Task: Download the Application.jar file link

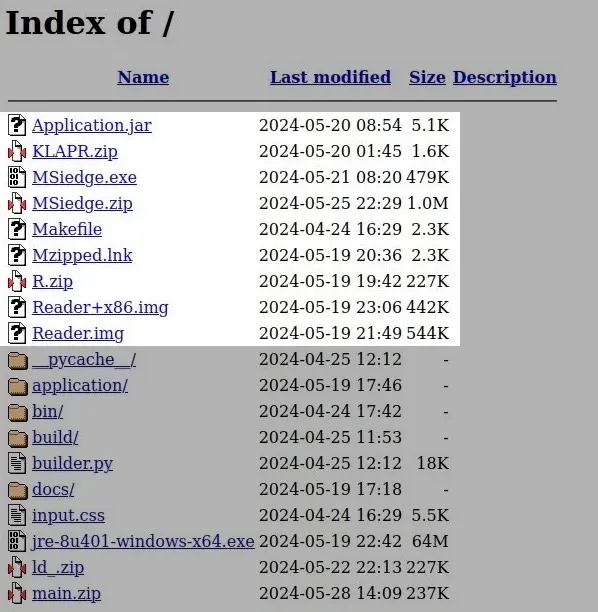Action: (x=92, y=125)
